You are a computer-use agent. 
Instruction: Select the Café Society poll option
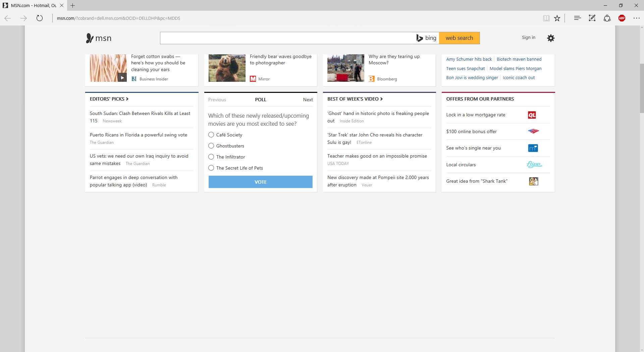click(211, 135)
